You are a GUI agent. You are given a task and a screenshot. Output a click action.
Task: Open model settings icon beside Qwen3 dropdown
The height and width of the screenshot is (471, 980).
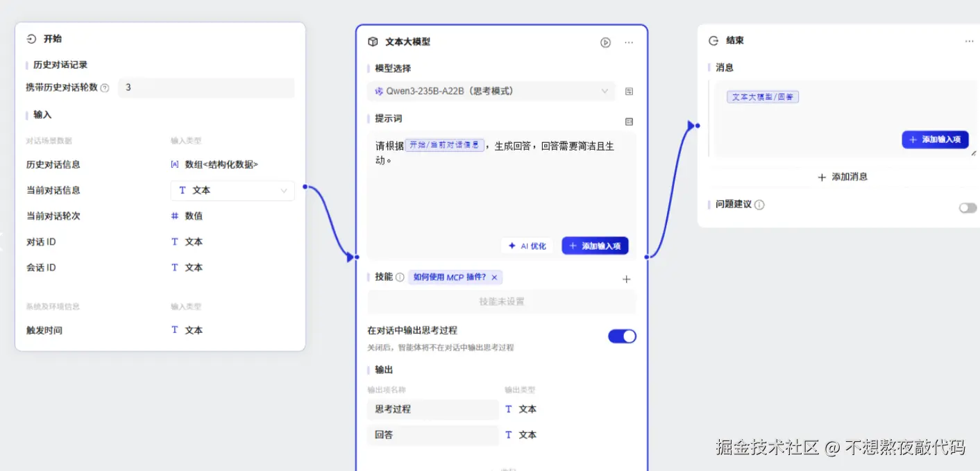[x=629, y=91]
